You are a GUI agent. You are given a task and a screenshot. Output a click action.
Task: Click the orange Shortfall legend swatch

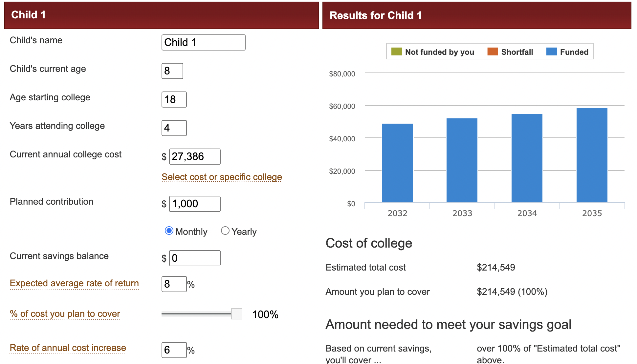click(x=493, y=52)
